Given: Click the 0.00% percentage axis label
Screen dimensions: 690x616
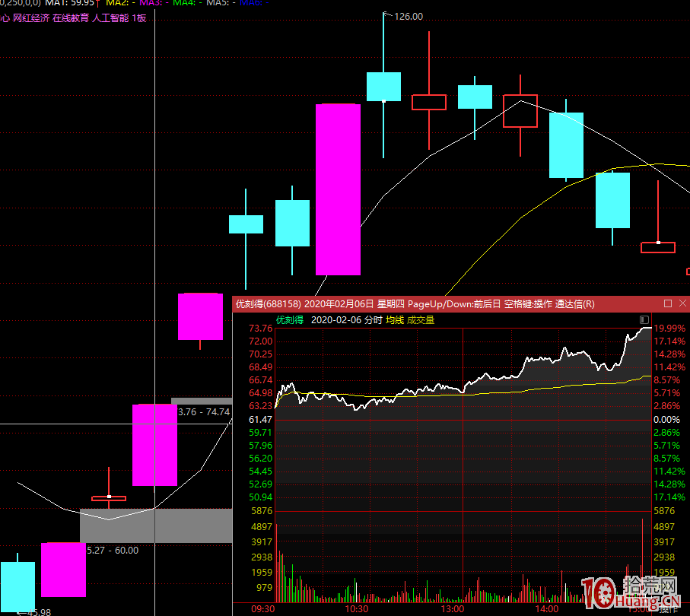Looking at the screenshot, I should [666, 420].
